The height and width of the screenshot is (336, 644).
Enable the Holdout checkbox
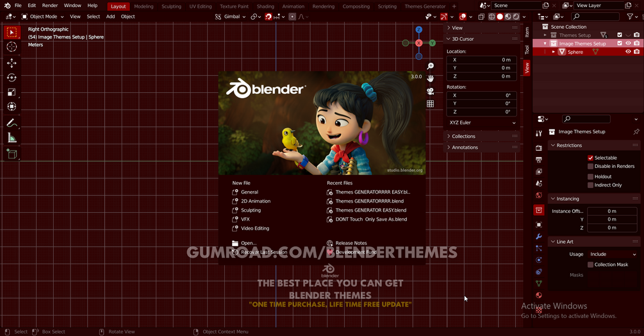point(590,176)
